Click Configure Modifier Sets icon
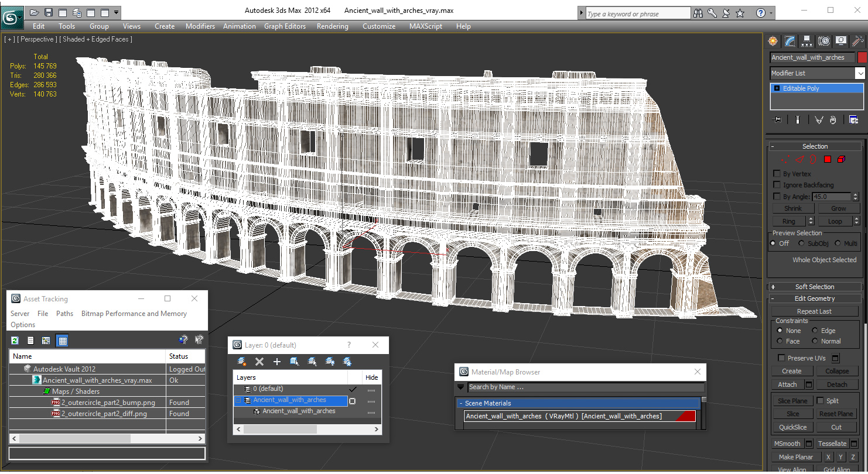 tap(854, 119)
